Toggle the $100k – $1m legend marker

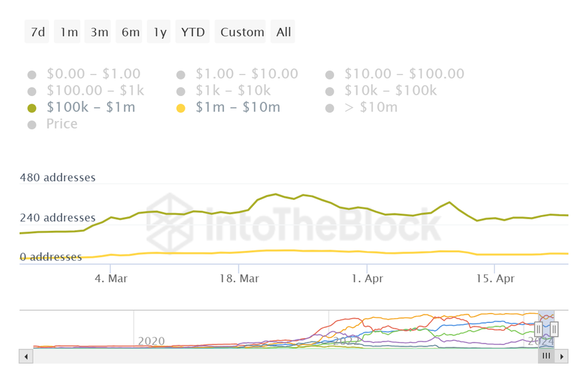tap(32, 108)
